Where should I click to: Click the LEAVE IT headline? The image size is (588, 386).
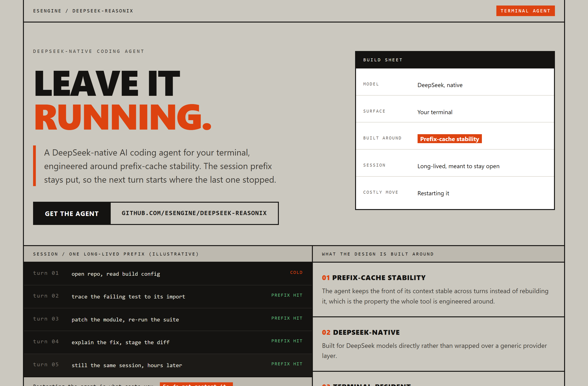pyautogui.click(x=107, y=83)
